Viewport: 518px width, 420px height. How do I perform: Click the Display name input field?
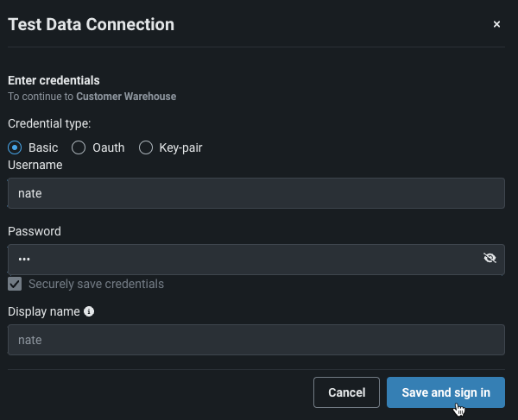coord(256,340)
